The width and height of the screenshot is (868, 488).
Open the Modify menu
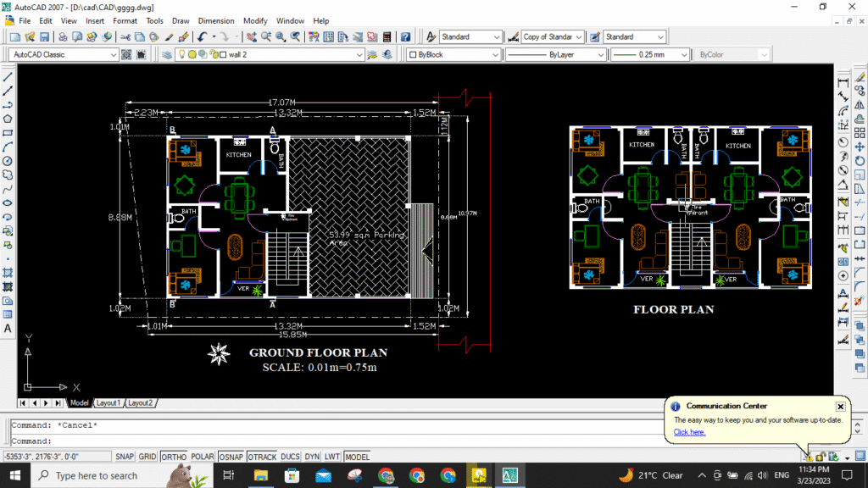[x=255, y=21]
